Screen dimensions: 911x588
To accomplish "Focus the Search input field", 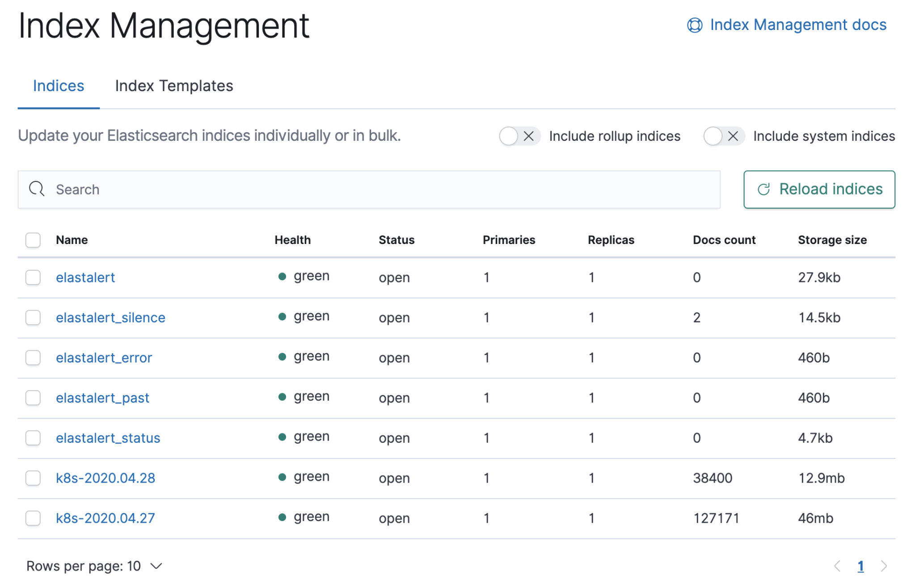I will [x=369, y=189].
